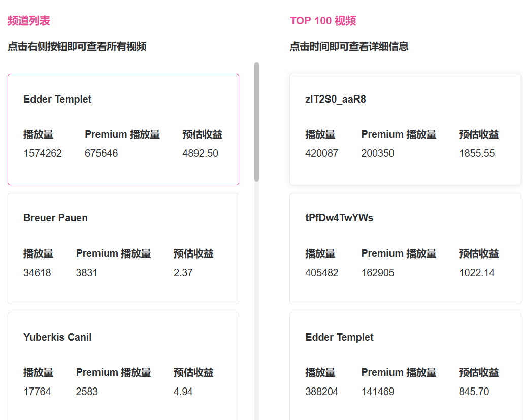Click estimated revenue value 4892.50

pyautogui.click(x=200, y=153)
